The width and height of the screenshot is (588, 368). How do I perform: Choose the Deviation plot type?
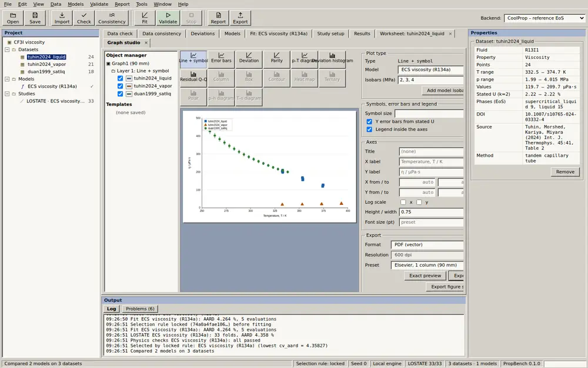[x=249, y=59]
